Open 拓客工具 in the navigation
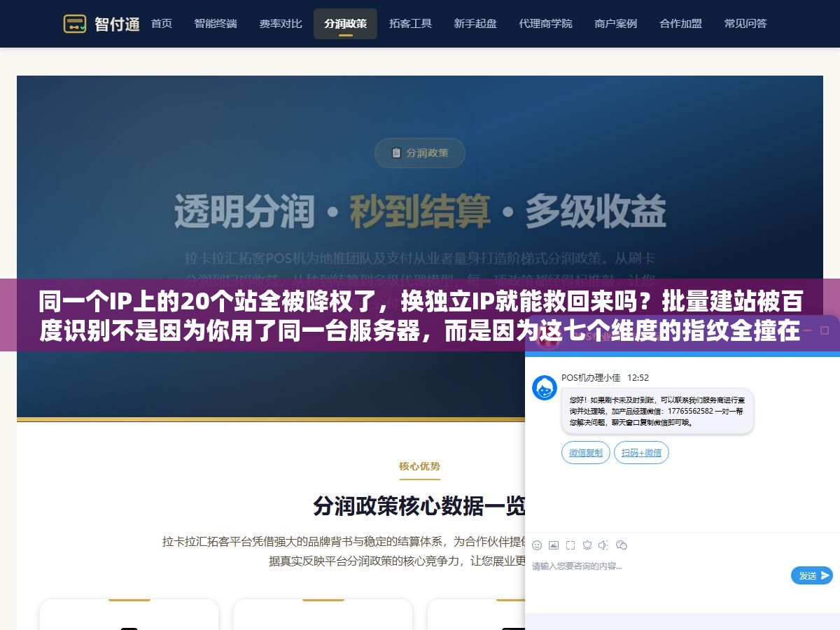 click(410, 24)
